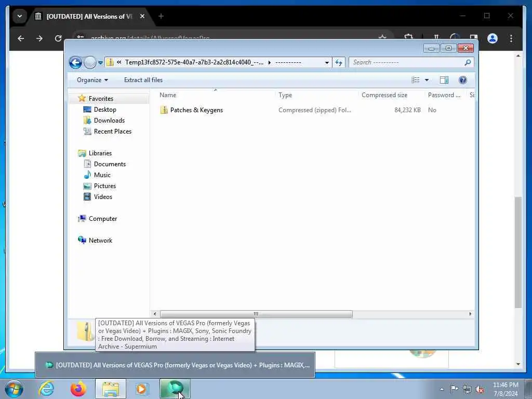Click the Compressed (zipped) Fol... type cell
532x399 pixels.
click(x=314, y=110)
